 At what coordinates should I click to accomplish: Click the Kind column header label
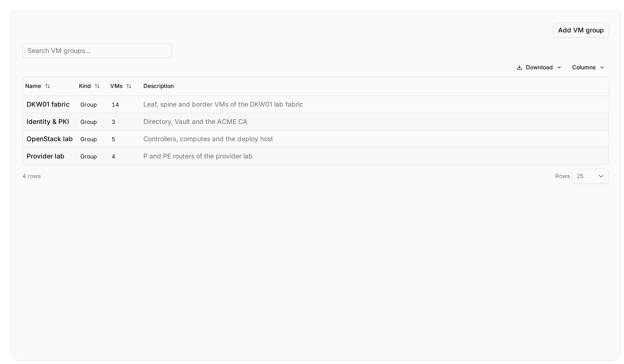[x=85, y=86]
